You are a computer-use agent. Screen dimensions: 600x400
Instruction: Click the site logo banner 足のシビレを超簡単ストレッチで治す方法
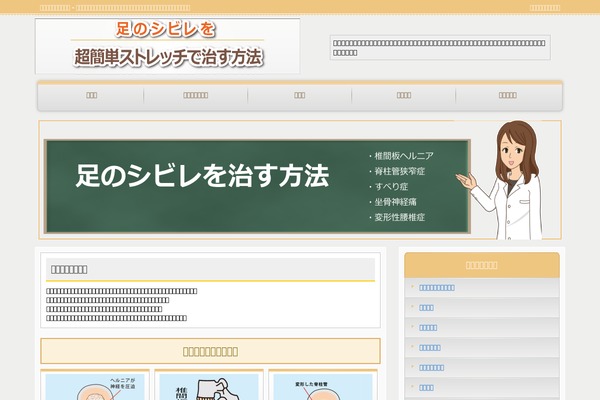pyautogui.click(x=168, y=46)
